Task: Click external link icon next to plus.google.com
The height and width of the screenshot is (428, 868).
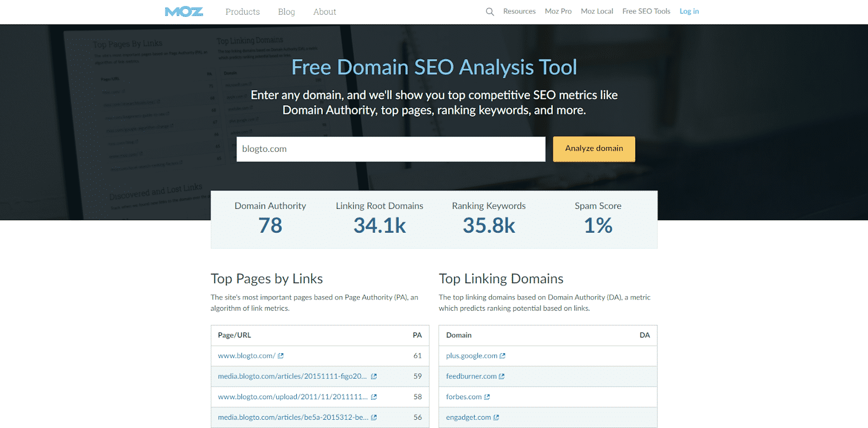Action: 502,356
